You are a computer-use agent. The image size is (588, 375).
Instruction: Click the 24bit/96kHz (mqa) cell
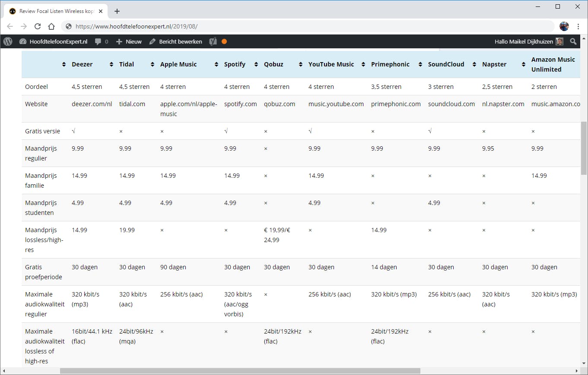136,336
